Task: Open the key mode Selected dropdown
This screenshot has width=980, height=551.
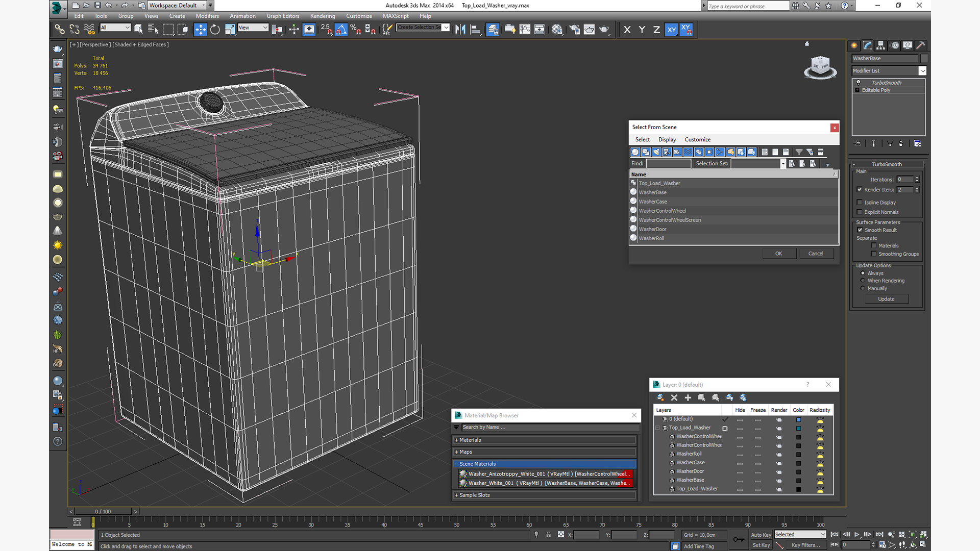Action: click(x=800, y=535)
